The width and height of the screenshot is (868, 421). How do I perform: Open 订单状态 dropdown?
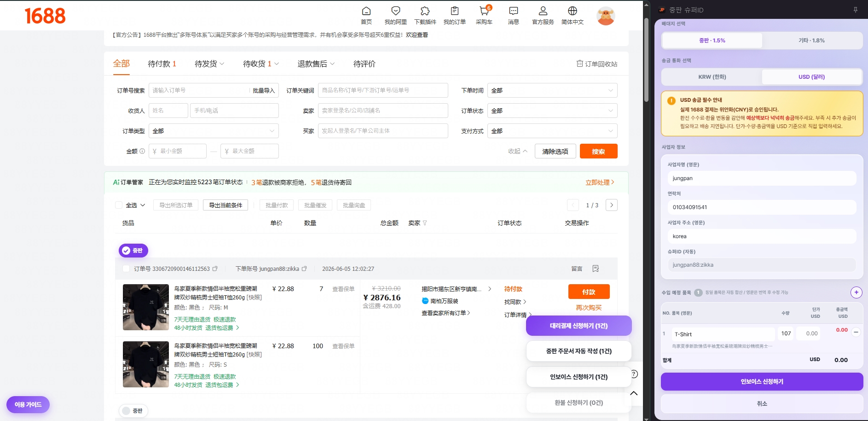click(552, 111)
